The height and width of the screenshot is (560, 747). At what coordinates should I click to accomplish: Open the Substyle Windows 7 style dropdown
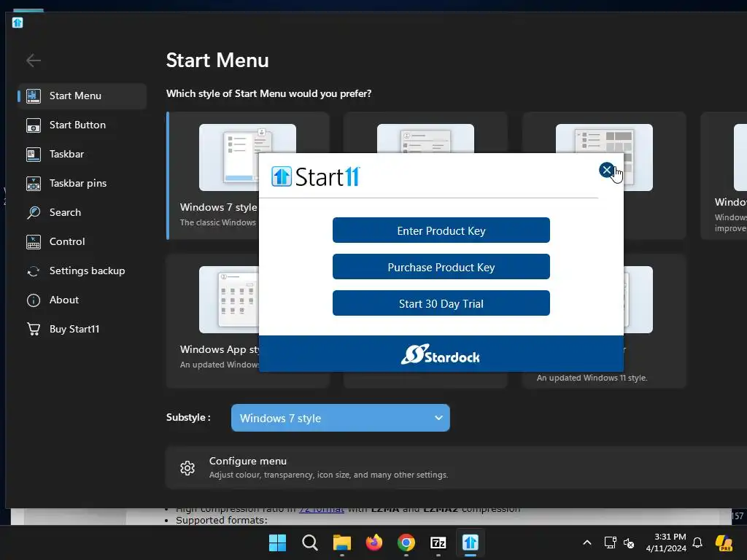[x=340, y=418]
